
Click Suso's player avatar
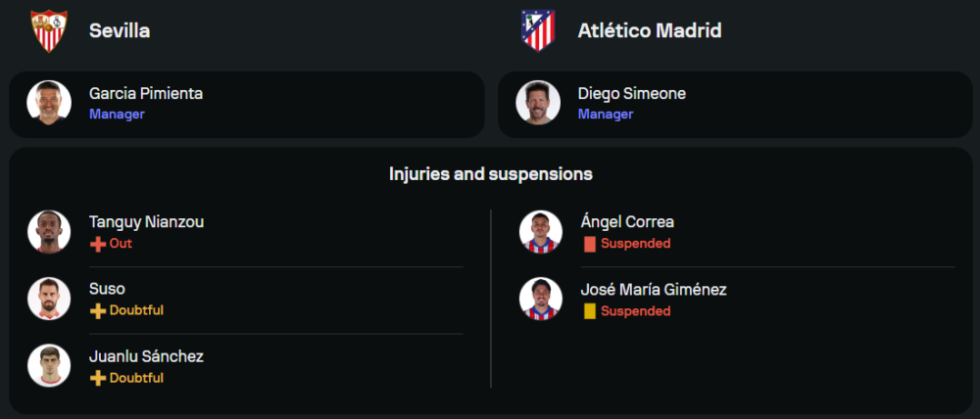pyautogui.click(x=49, y=299)
